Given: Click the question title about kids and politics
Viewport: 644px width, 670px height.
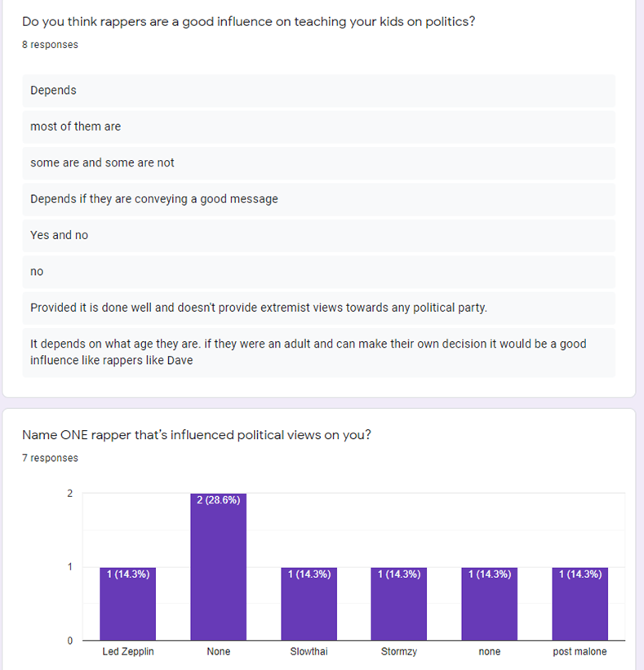Looking at the screenshot, I should click(248, 22).
